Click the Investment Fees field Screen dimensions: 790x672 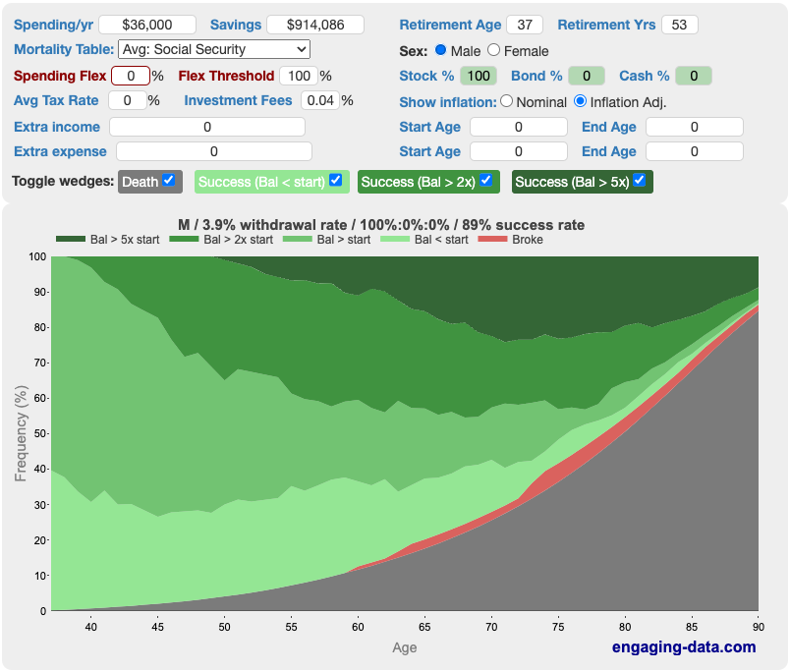click(x=319, y=100)
